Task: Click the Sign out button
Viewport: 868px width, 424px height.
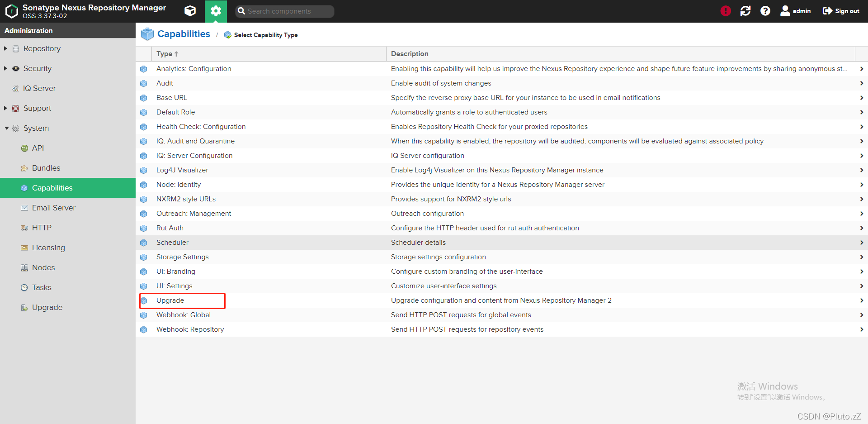Action: click(x=841, y=11)
